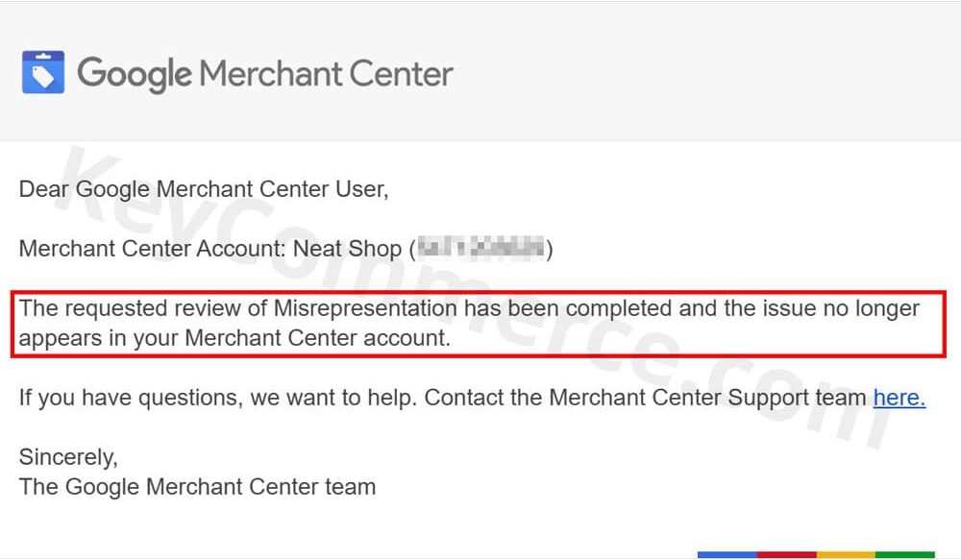Click the blue price-tag Merchant Center logo
This screenshot has width=961, height=560.
click(x=43, y=72)
